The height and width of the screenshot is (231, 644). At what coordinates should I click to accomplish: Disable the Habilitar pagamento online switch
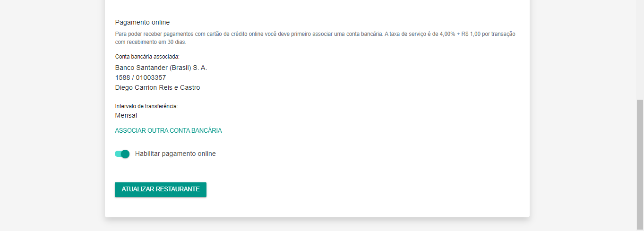122,154
